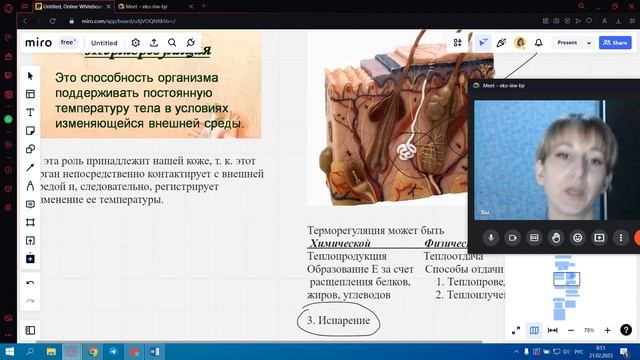Click the miro logo
640x360 pixels.
(38, 42)
